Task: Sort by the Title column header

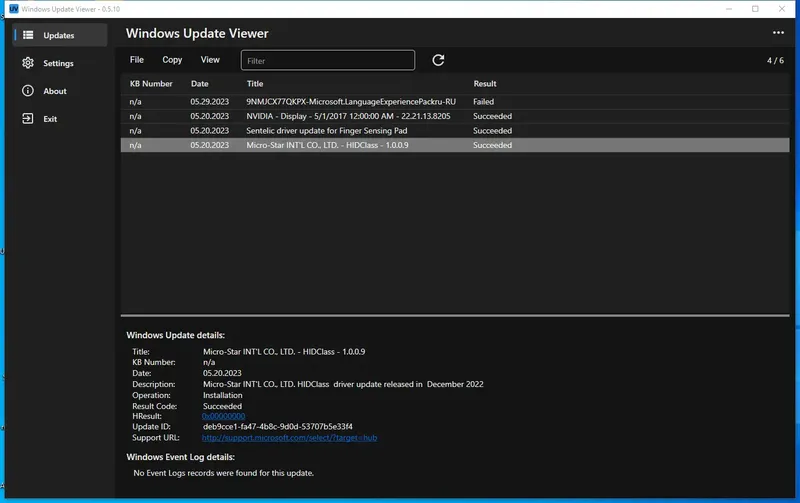Action: point(255,84)
